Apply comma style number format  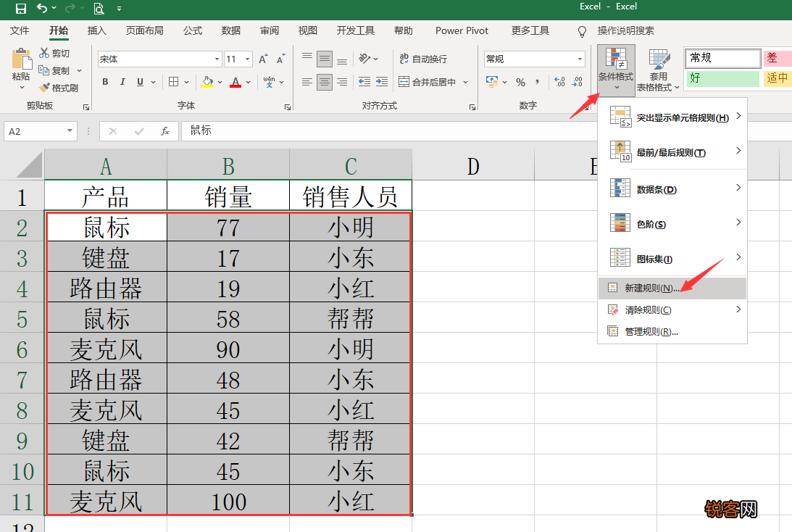coord(538,82)
